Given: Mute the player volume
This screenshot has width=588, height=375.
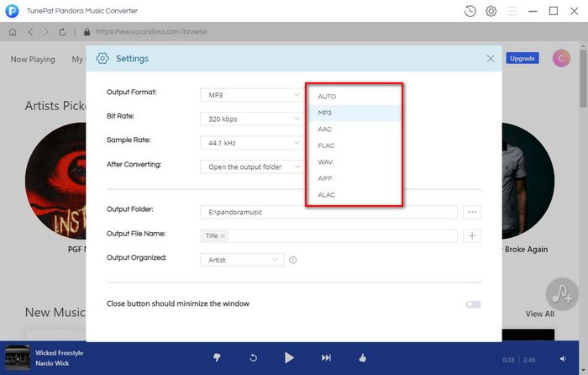Looking at the screenshot, I should tap(563, 359).
